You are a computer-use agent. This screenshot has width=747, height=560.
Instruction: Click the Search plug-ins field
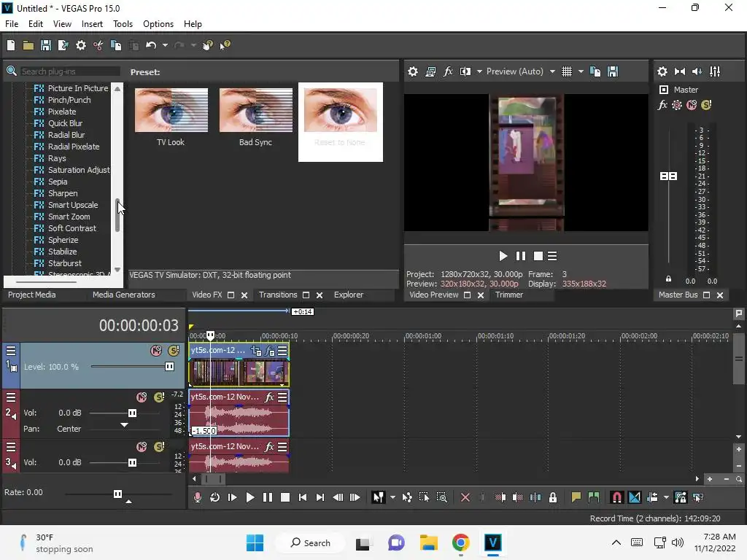[x=70, y=71]
